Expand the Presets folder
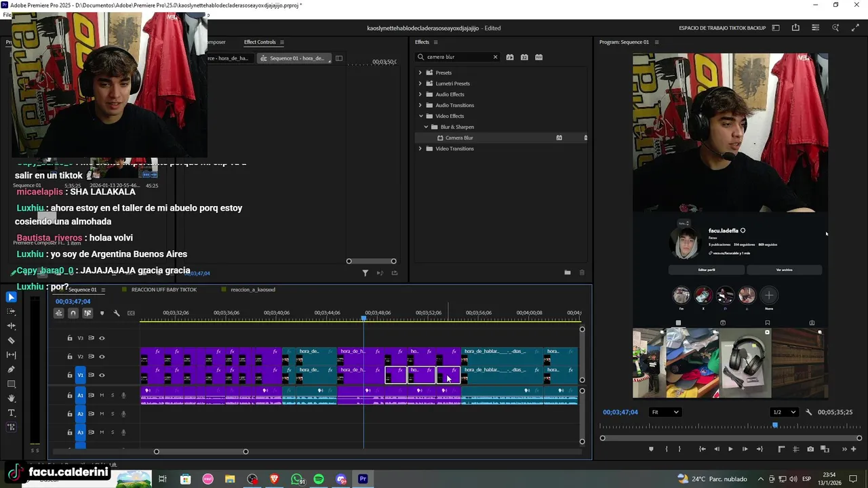 pos(420,73)
